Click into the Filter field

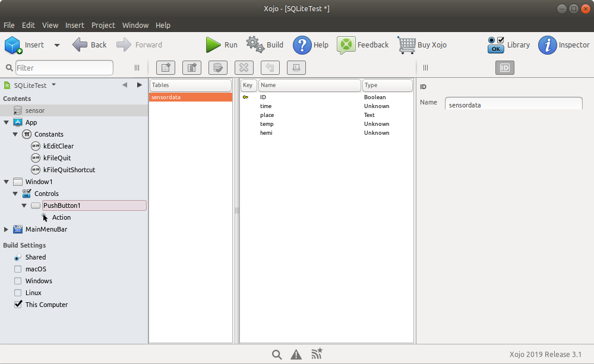point(64,68)
